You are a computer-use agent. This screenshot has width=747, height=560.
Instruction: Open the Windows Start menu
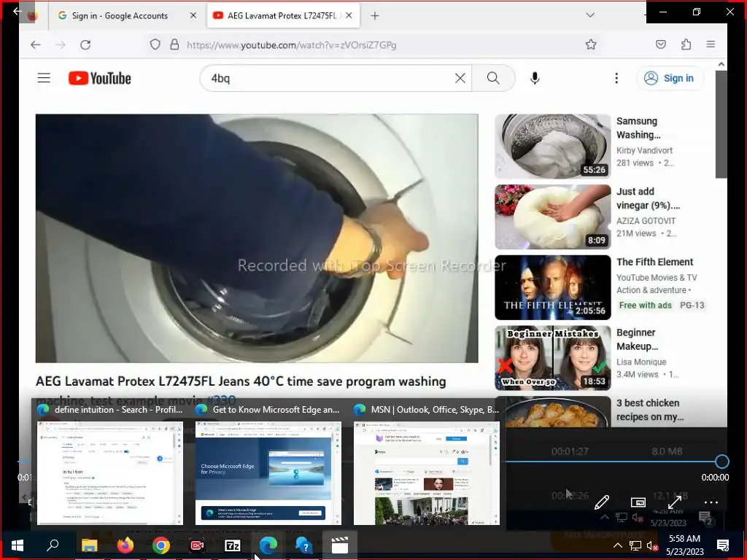click(18, 545)
